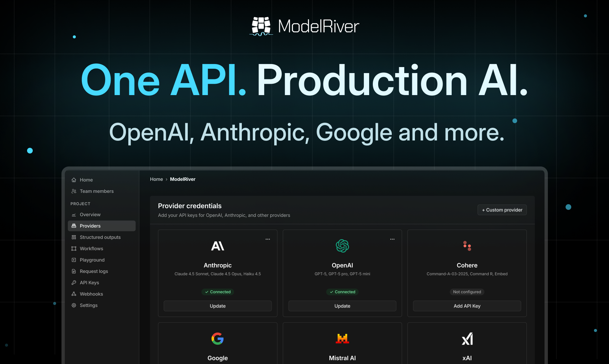Toggle the Connected badge on Anthropic

tap(217, 292)
